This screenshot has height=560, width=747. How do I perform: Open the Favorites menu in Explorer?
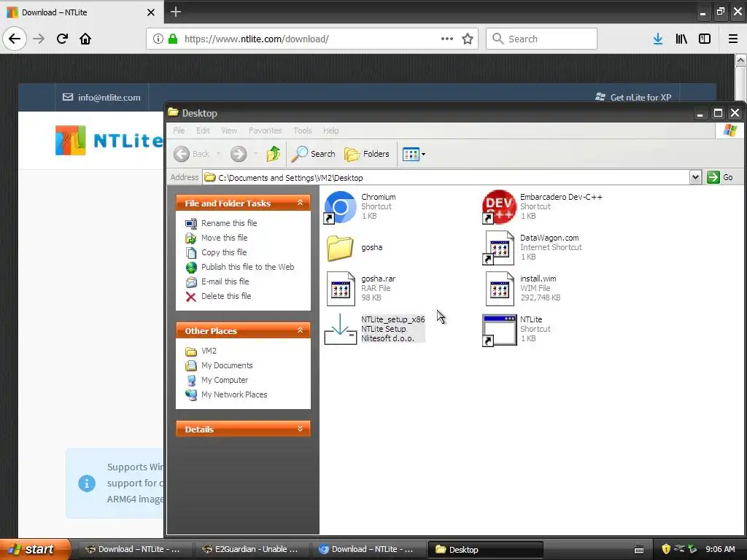(x=265, y=131)
